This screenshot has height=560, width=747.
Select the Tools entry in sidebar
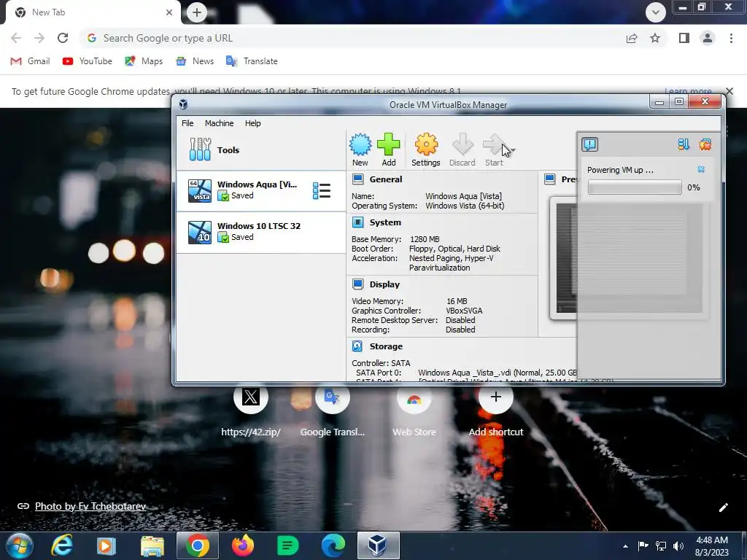tap(261, 149)
